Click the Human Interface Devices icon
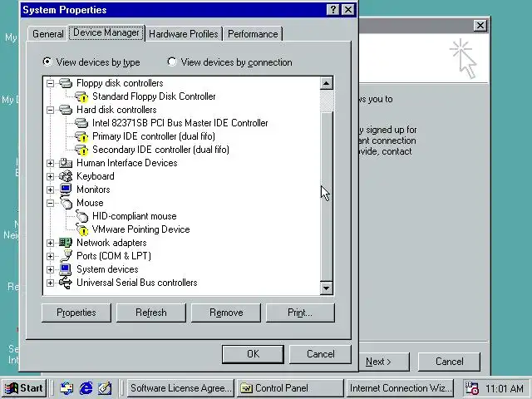 pyautogui.click(x=66, y=163)
